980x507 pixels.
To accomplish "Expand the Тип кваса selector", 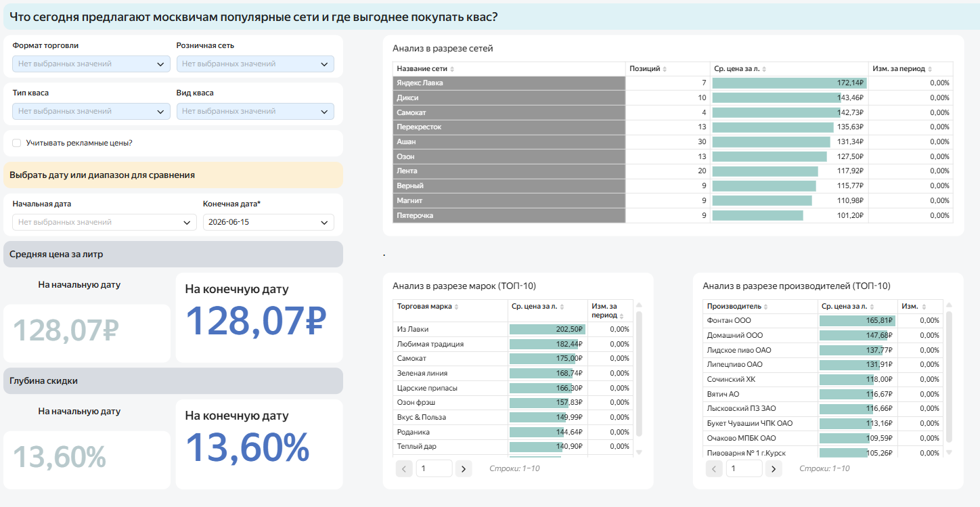I will (91, 111).
